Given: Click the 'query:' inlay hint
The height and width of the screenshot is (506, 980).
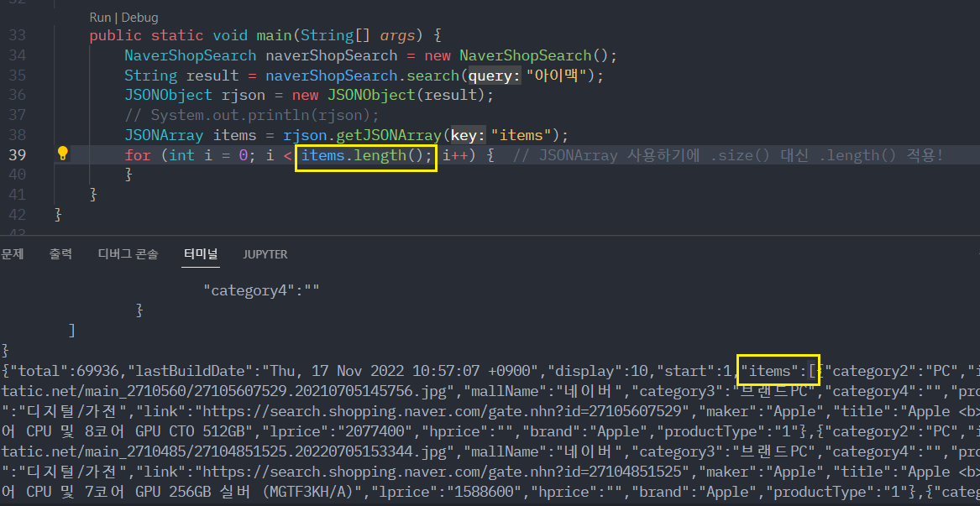Looking at the screenshot, I should (495, 76).
